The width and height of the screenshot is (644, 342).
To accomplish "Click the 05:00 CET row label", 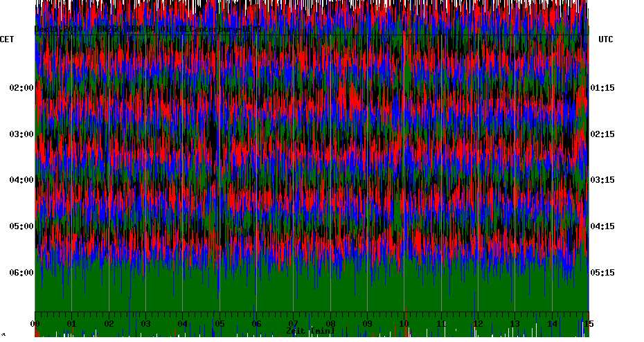I will (x=21, y=226).
